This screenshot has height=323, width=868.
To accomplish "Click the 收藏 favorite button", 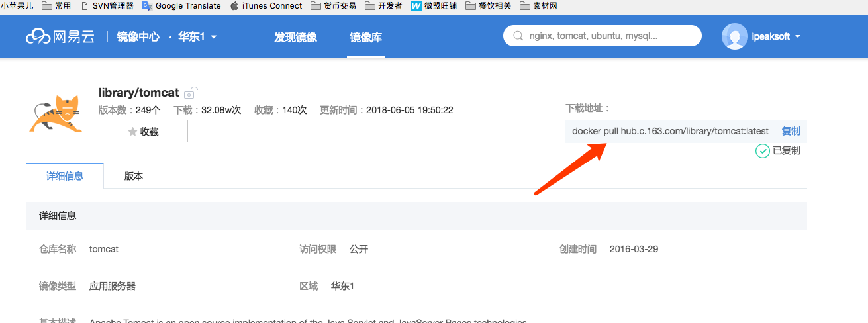I will (143, 131).
